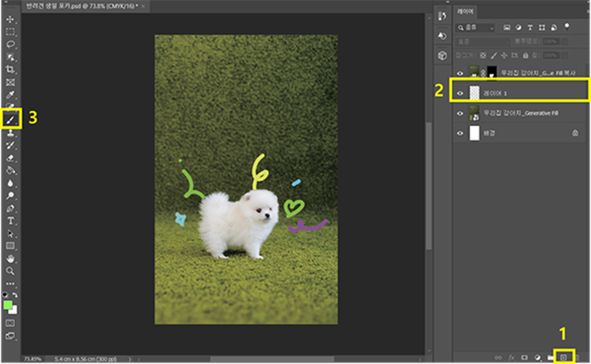The width and height of the screenshot is (591, 364).
Task: Select the Brush tool in the toolbar
Action: pos(11,118)
